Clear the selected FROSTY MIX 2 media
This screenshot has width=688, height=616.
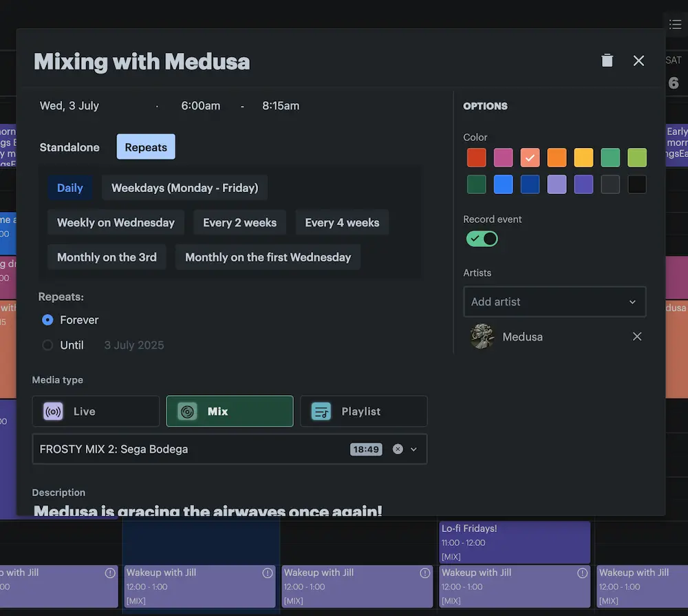point(398,449)
